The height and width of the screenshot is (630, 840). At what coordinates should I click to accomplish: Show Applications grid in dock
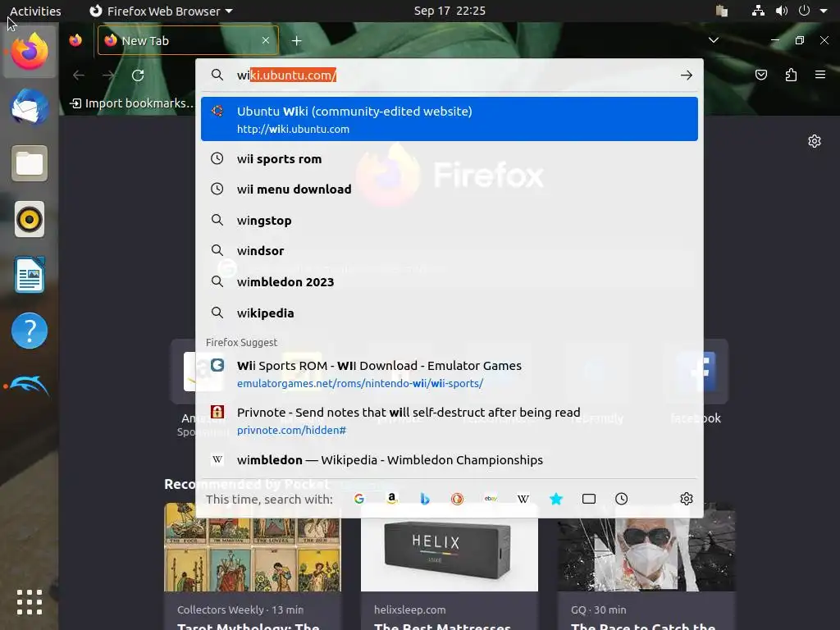point(30,602)
